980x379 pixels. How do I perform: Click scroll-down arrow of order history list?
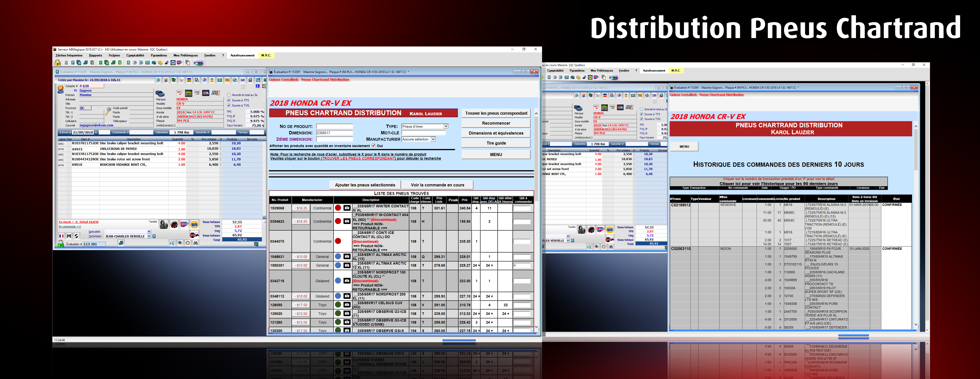[916, 325]
